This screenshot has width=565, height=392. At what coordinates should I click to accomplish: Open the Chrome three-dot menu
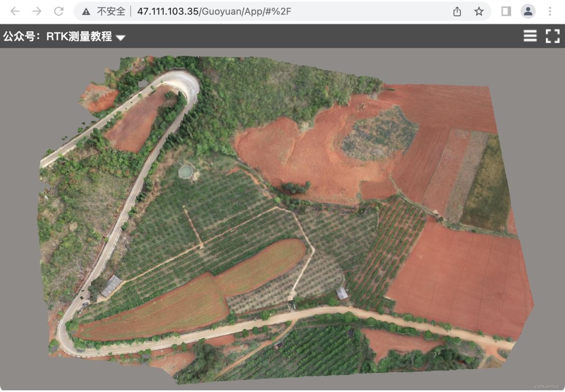(x=550, y=11)
